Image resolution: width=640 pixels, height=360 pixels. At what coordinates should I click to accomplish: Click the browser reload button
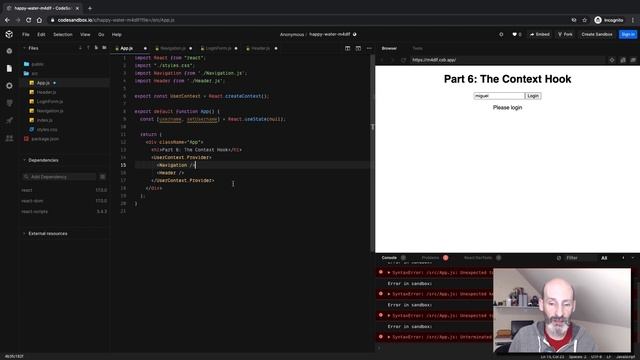point(28,20)
